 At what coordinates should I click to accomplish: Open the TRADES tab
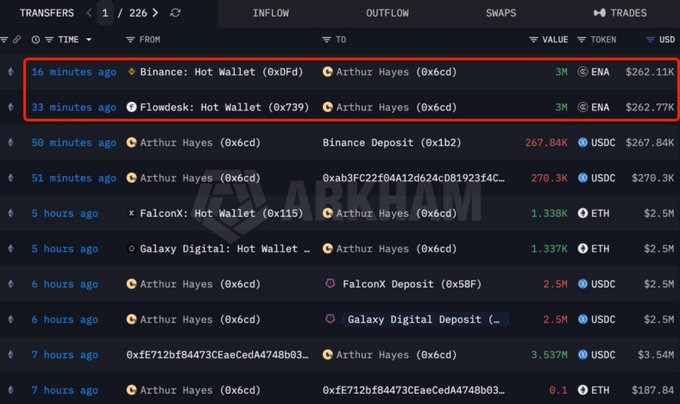click(x=620, y=13)
